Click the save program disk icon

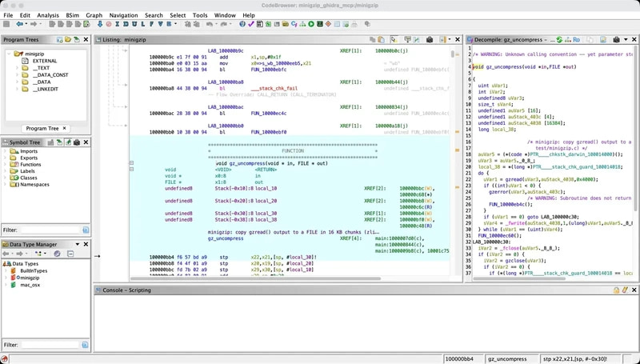[x=6, y=24]
